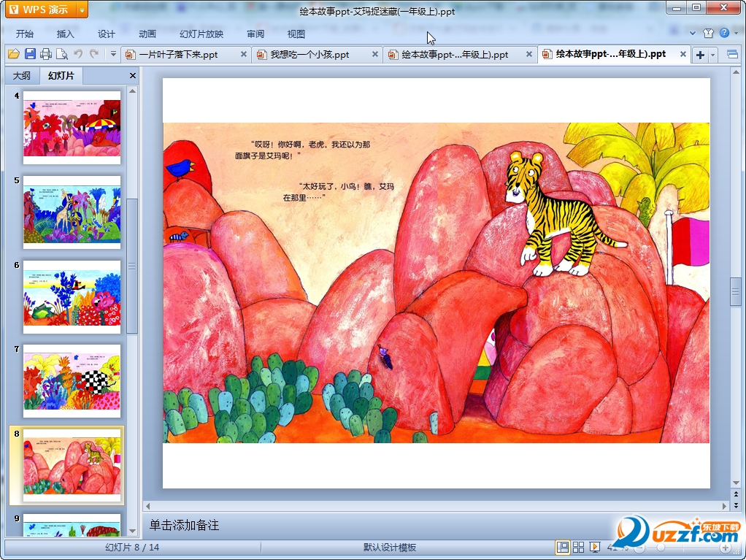Click the redo arrow icon
Viewport: 746px width, 560px height.
click(x=94, y=54)
